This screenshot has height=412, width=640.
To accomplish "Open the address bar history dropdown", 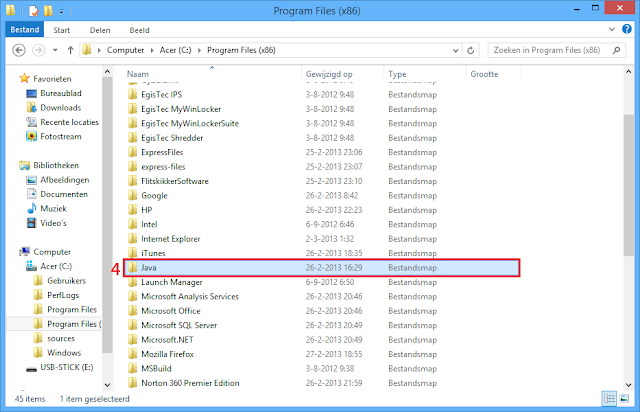I will (456, 51).
